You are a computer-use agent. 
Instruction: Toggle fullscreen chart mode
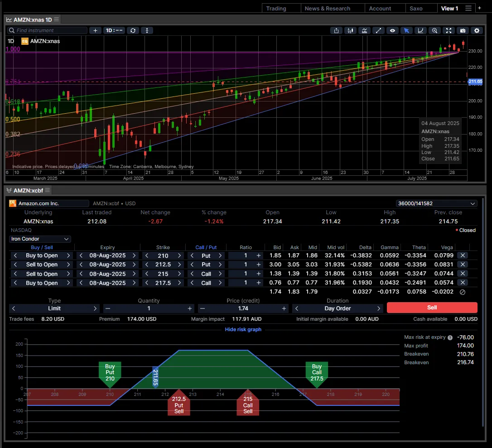point(449,30)
